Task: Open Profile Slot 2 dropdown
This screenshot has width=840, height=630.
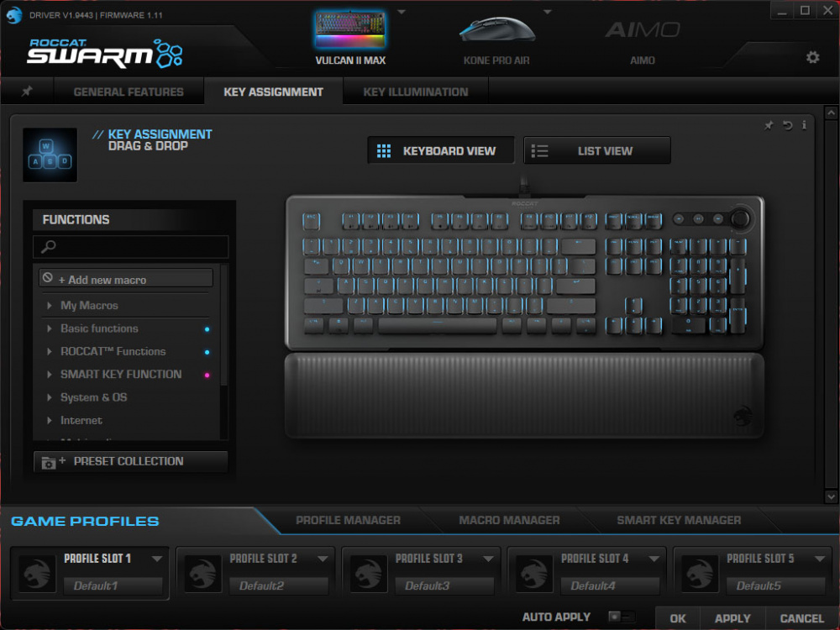Action: click(323, 559)
